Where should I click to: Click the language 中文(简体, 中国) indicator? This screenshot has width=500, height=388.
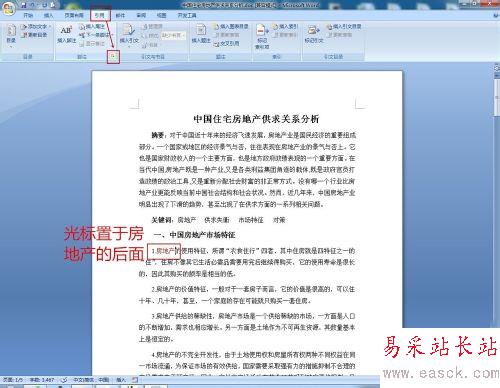pyautogui.click(x=91, y=380)
